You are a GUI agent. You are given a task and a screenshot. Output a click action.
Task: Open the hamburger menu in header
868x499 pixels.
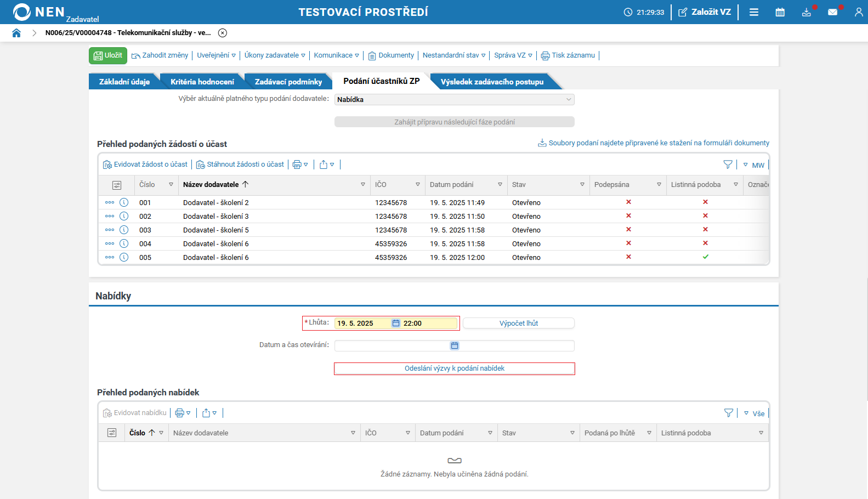[754, 12]
